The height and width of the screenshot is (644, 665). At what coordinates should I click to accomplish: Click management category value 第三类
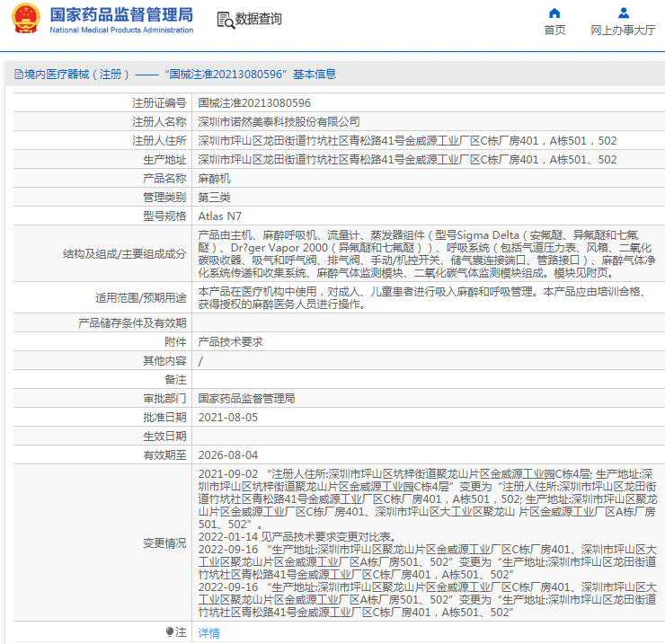tap(214, 198)
